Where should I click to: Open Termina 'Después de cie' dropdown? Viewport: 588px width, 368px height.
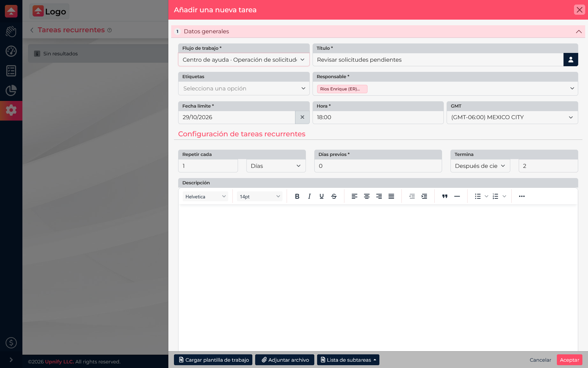coord(480,166)
